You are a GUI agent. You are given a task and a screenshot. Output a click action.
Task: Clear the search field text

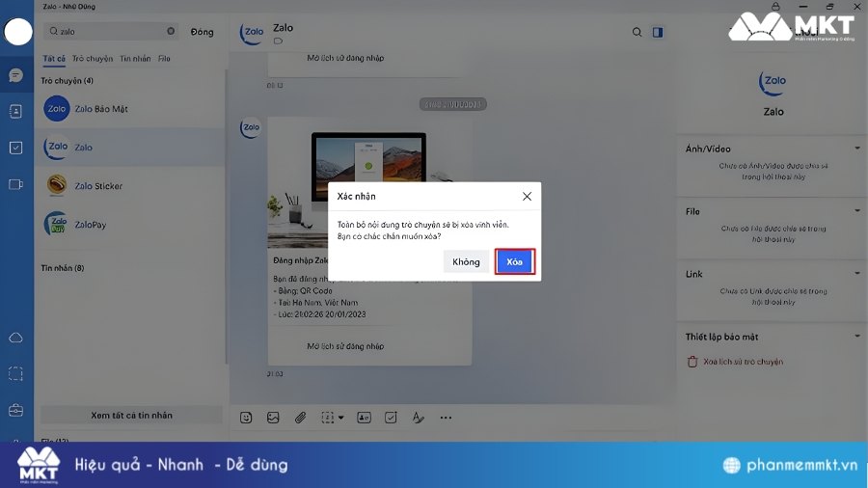coord(171,31)
